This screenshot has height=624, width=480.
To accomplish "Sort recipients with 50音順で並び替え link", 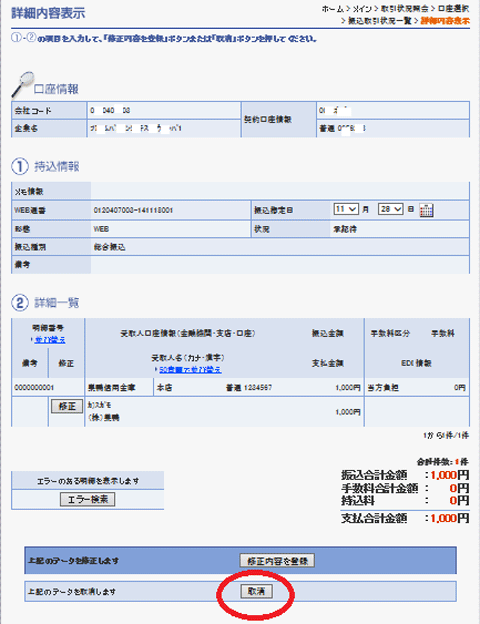I will click(x=190, y=370).
